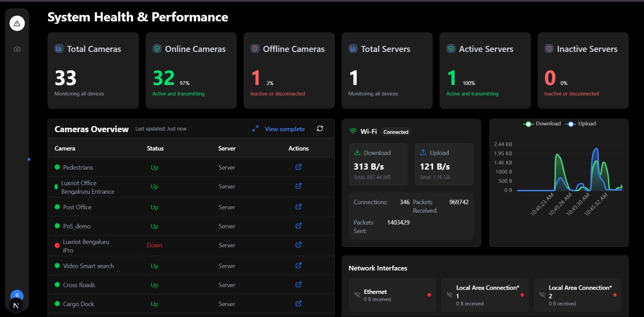This screenshot has width=644, height=317.
Task: Toggle the Download series in chart legend
Action: (542, 124)
